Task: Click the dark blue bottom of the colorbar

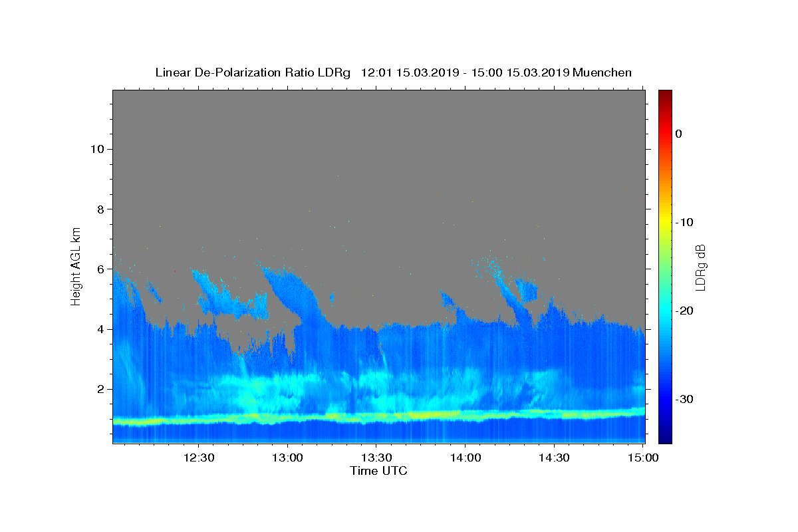Action: (665, 438)
